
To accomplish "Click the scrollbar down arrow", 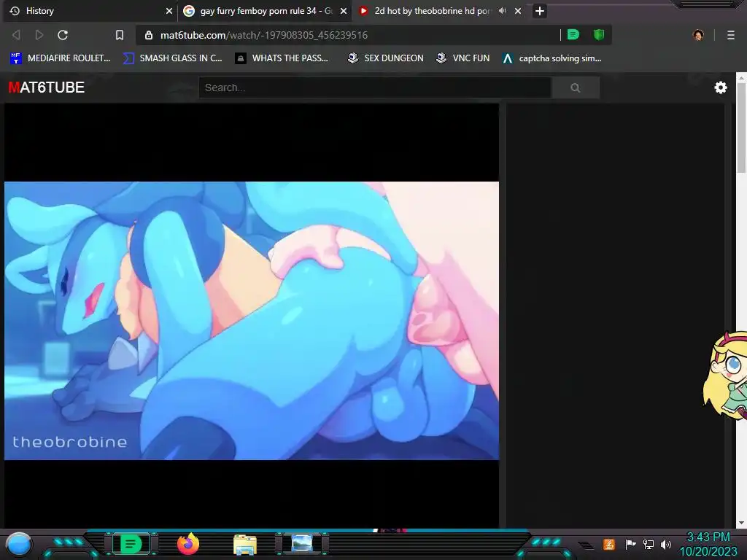I will 742,522.
